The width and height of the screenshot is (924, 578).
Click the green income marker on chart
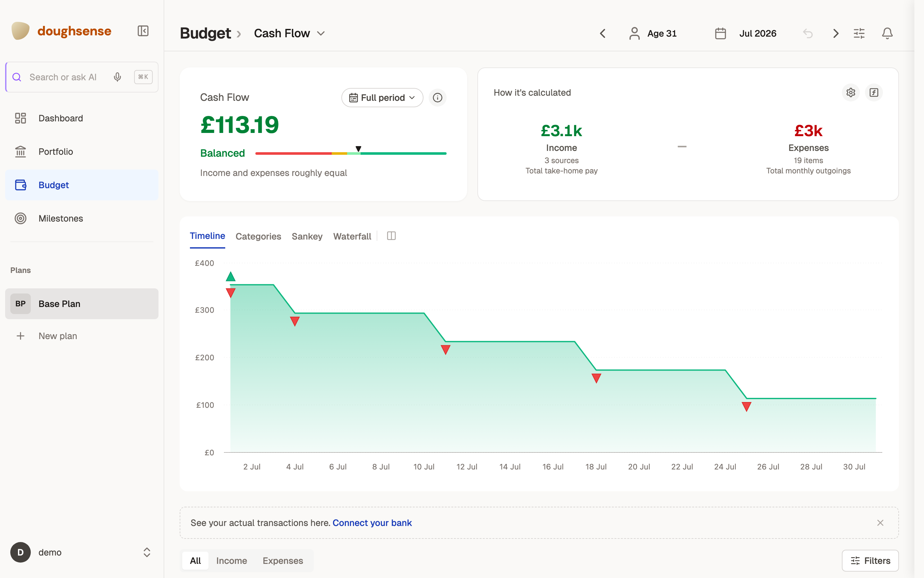tap(231, 276)
